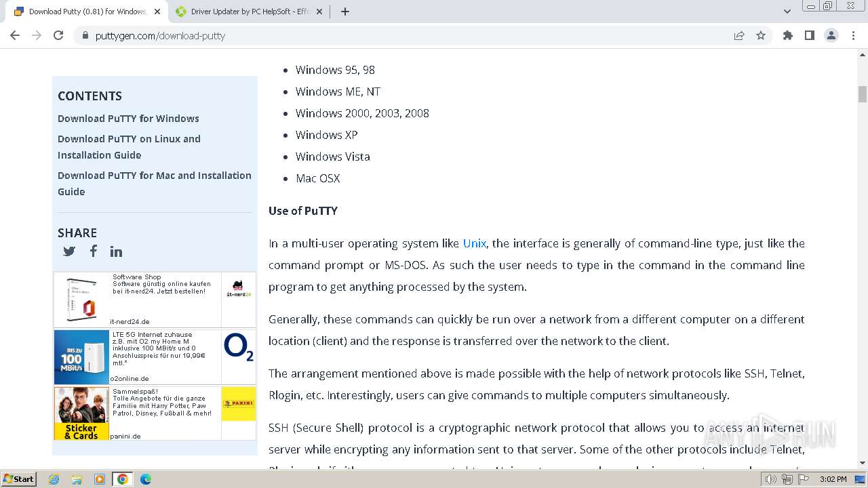Click the address bar URL
Image resolution: width=868 pixels, height=488 pixels.
coord(160,35)
